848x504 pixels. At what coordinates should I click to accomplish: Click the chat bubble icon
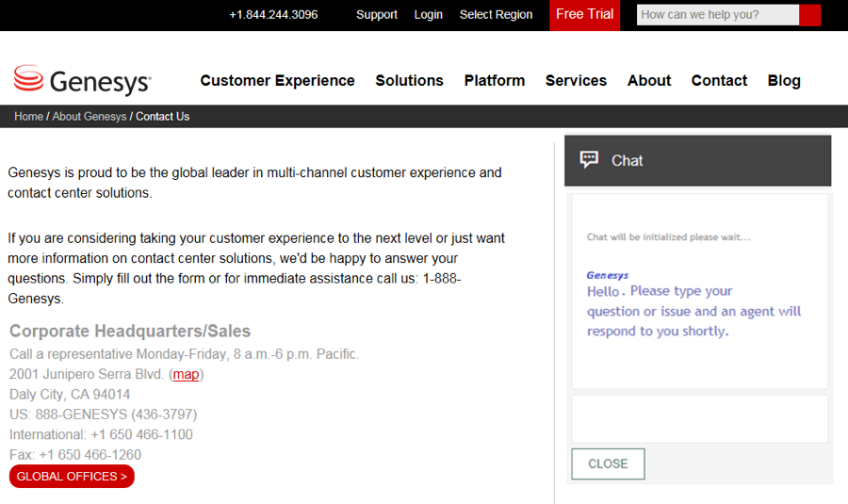[x=589, y=160]
